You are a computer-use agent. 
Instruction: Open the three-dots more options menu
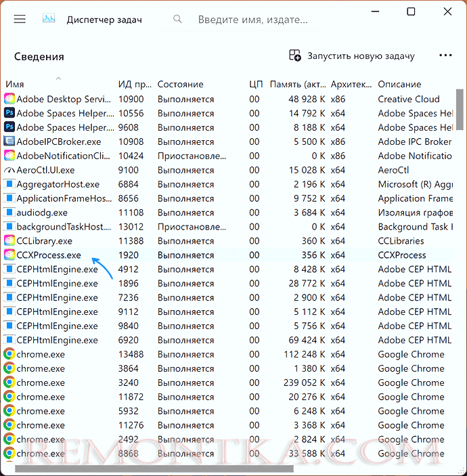pos(445,56)
